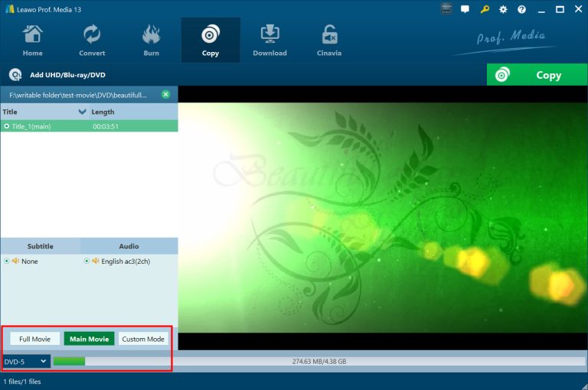
Task: Click the disc capacity progress bar
Action: click(318, 361)
